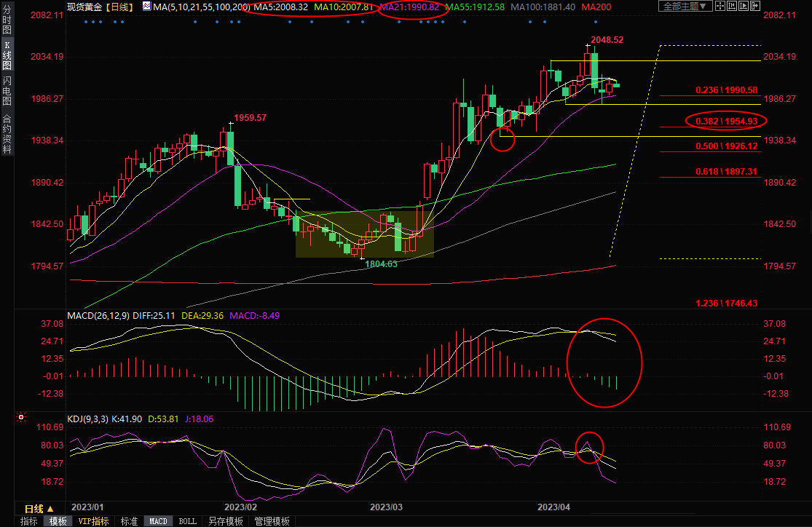This screenshot has width=812, height=527.
Task: Select the 指标 bottom tab
Action: 29,521
